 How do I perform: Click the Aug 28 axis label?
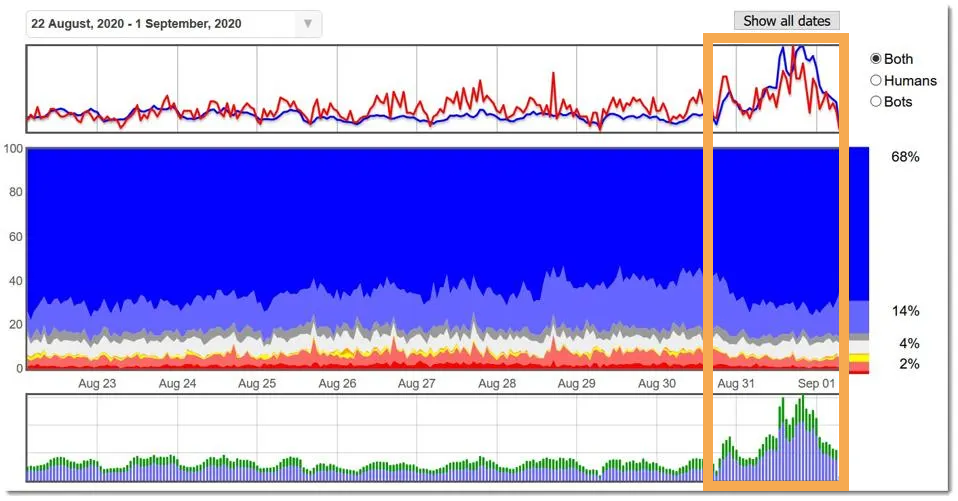(x=497, y=384)
